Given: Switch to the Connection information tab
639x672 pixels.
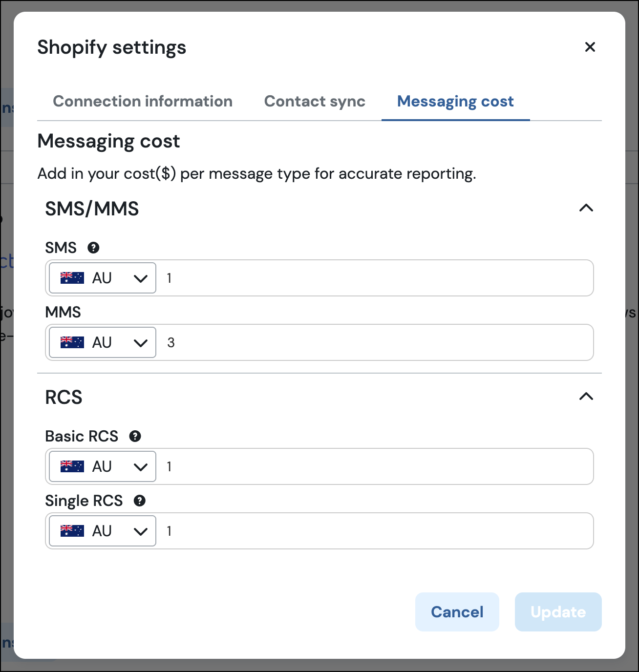Looking at the screenshot, I should [143, 101].
